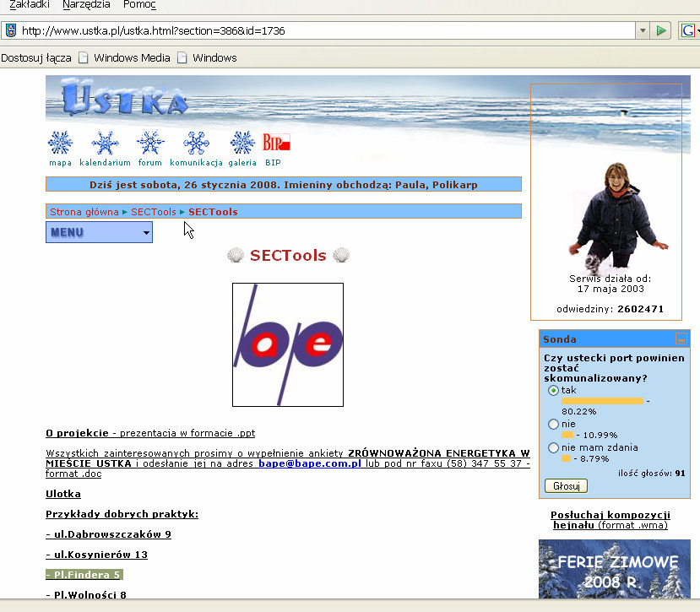Click the Dostosuj łącza bookmark
This screenshot has height=612, width=700.
(36, 58)
